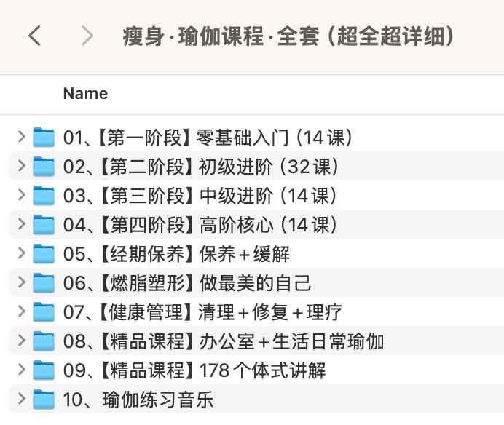Expand the 10 瑜伽练习音乐 folder arrow
This screenshot has height=425, width=504.
(21, 400)
